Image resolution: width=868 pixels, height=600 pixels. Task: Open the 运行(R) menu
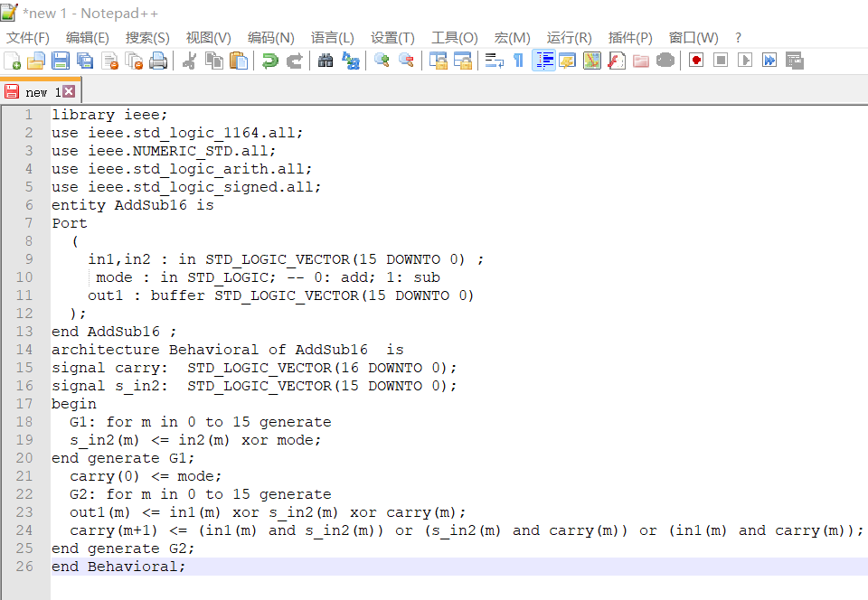coord(569,38)
